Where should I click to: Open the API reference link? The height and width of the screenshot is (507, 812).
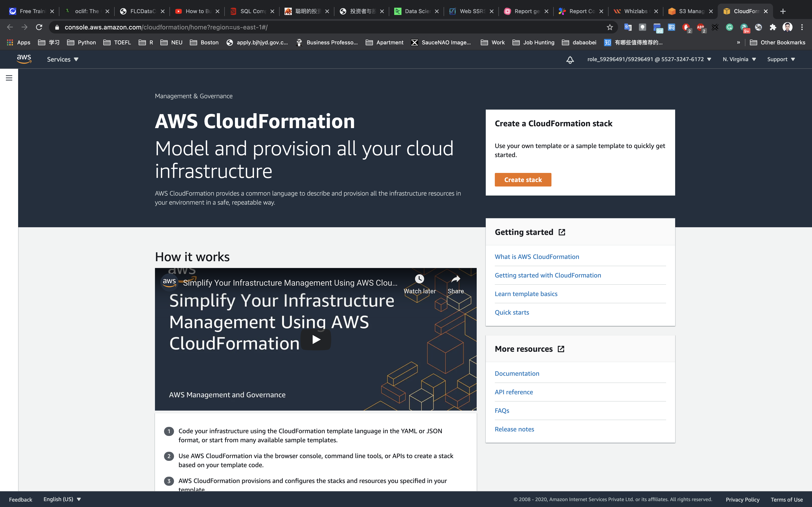(x=514, y=392)
